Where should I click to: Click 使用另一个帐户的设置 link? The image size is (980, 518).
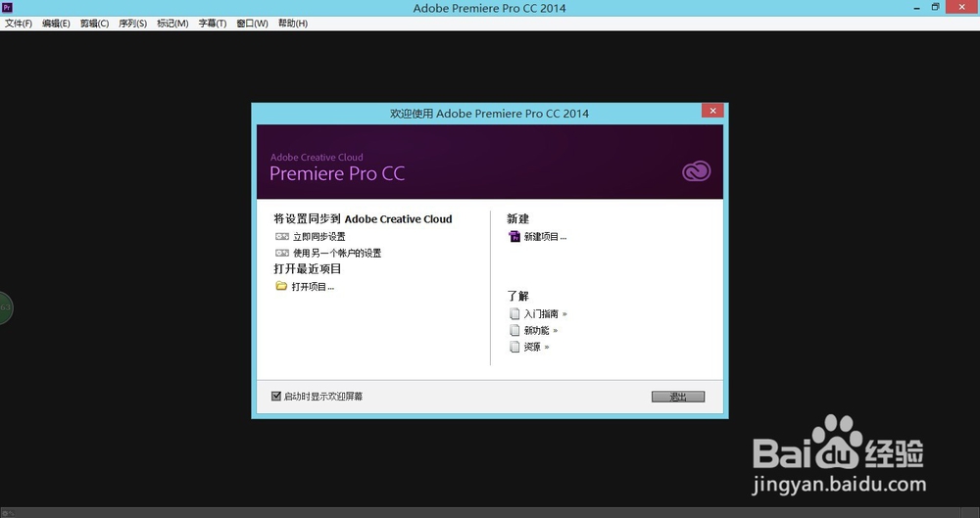[337, 253]
